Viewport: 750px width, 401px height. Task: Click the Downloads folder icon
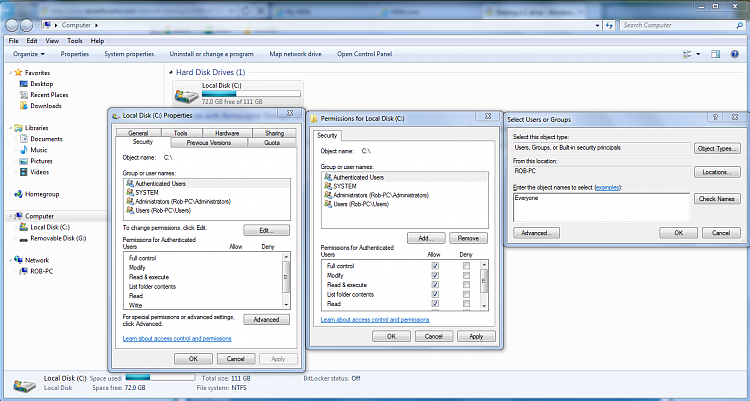(x=23, y=106)
